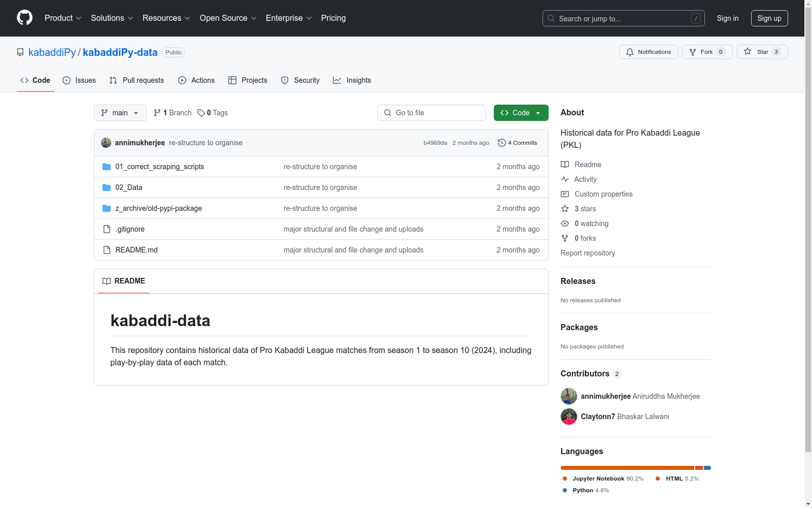The height and width of the screenshot is (508, 812).
Task: Expand the Resources menu
Action: (166, 18)
